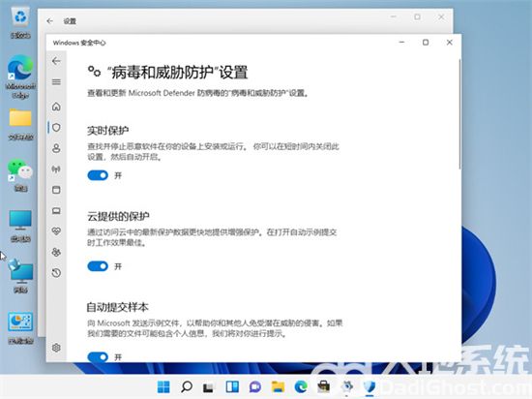Image resolution: width=532 pixels, height=399 pixels.
Task: Turn off 云提供的保护 toggle
Action: [x=98, y=266]
